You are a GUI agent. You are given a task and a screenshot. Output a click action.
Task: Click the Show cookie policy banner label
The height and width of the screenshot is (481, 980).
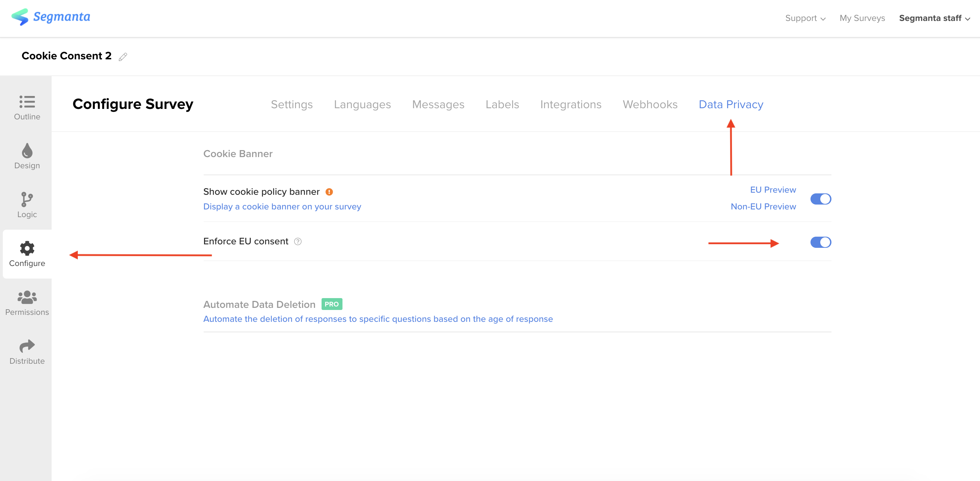[261, 192]
